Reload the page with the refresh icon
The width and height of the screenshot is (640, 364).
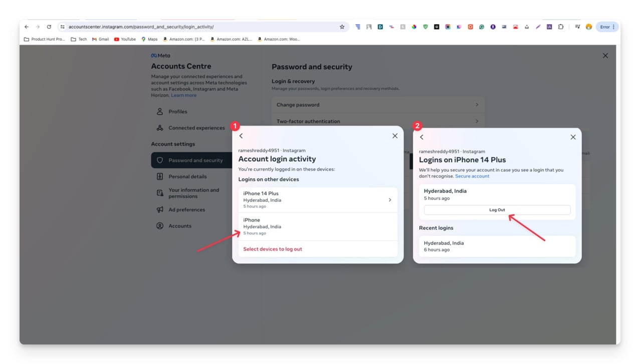(49, 27)
